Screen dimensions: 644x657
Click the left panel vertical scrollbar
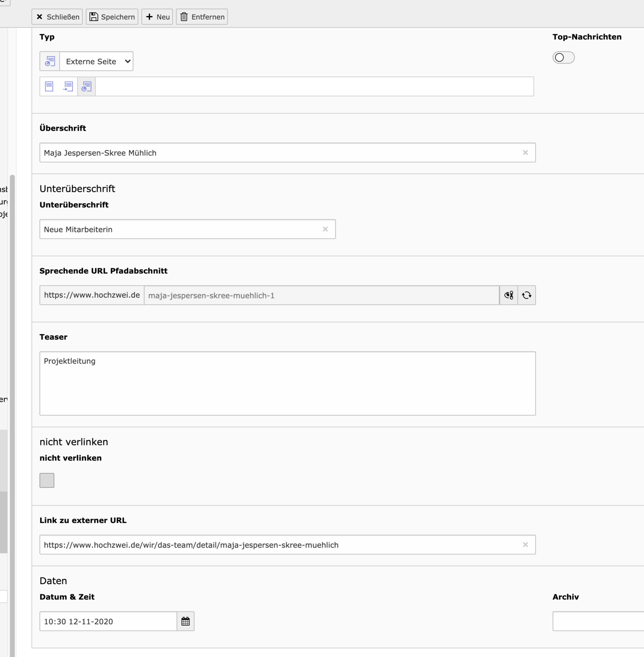point(12,362)
